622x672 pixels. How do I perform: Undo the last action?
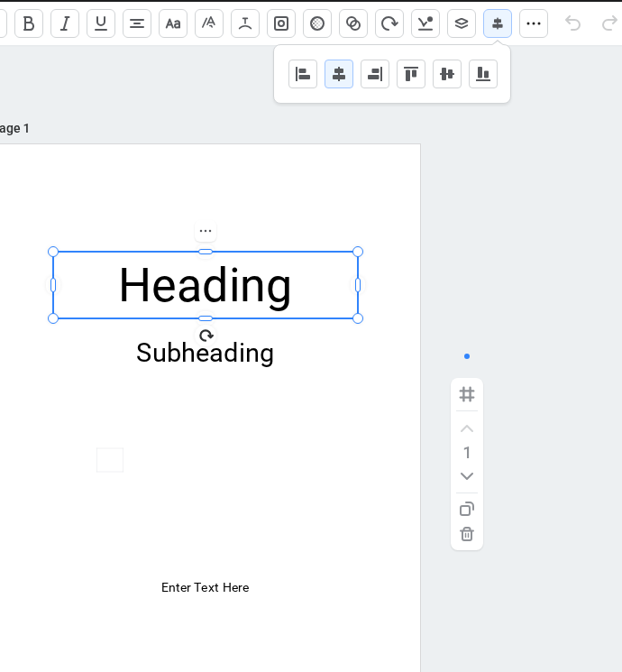click(572, 23)
